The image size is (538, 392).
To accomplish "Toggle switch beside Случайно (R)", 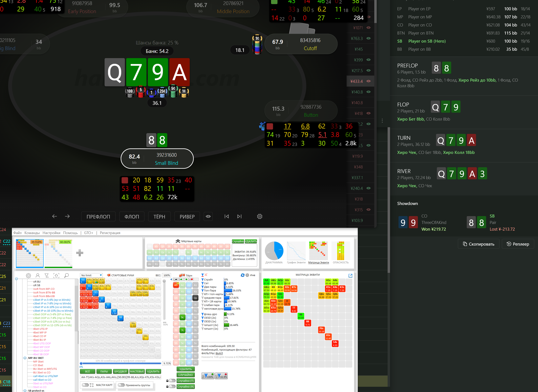I will (x=172, y=387).
